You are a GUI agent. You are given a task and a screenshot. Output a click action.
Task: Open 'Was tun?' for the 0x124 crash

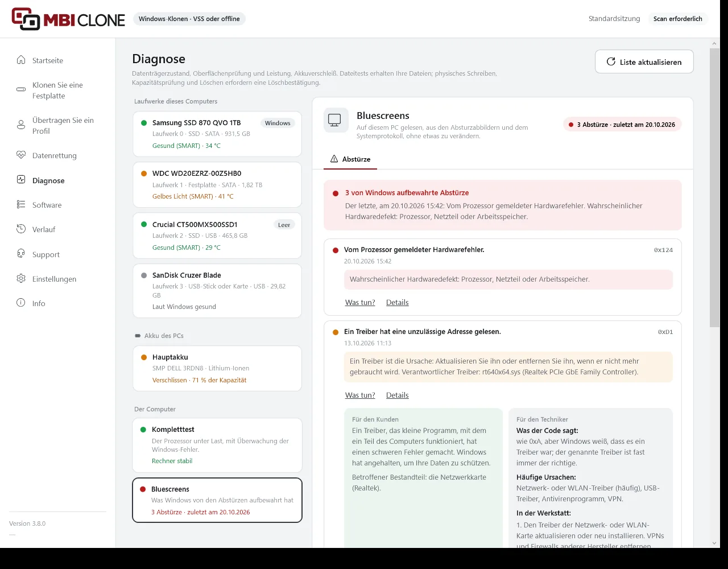pos(360,303)
